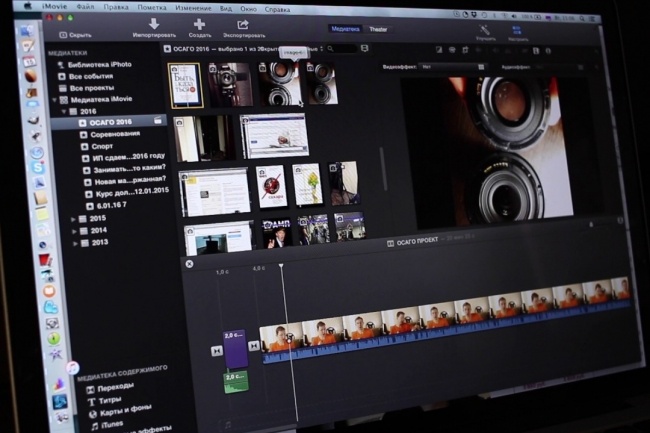Switch to the Theater tab
The width and height of the screenshot is (650, 433).
[x=378, y=29]
